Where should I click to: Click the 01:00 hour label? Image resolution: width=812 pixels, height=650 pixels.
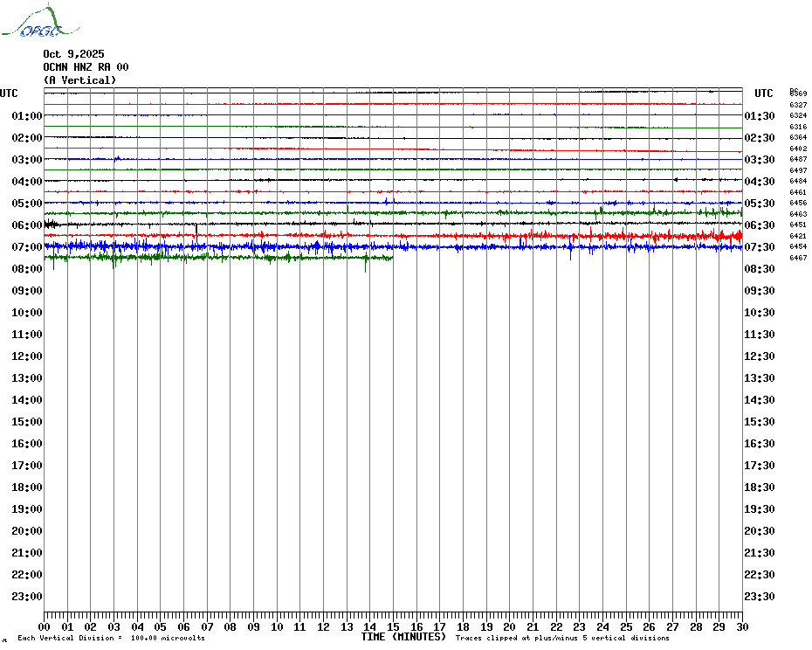click(x=27, y=115)
